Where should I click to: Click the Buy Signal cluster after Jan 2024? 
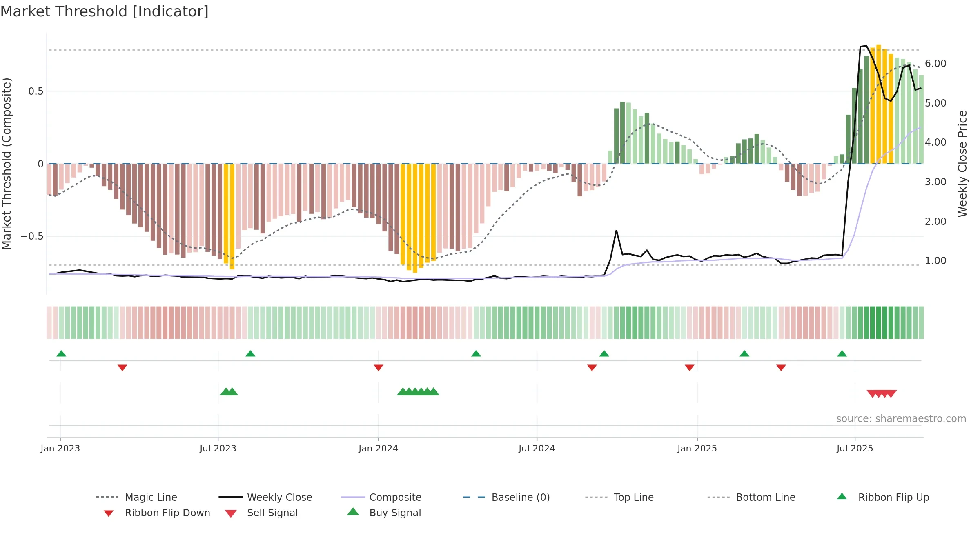tap(418, 391)
